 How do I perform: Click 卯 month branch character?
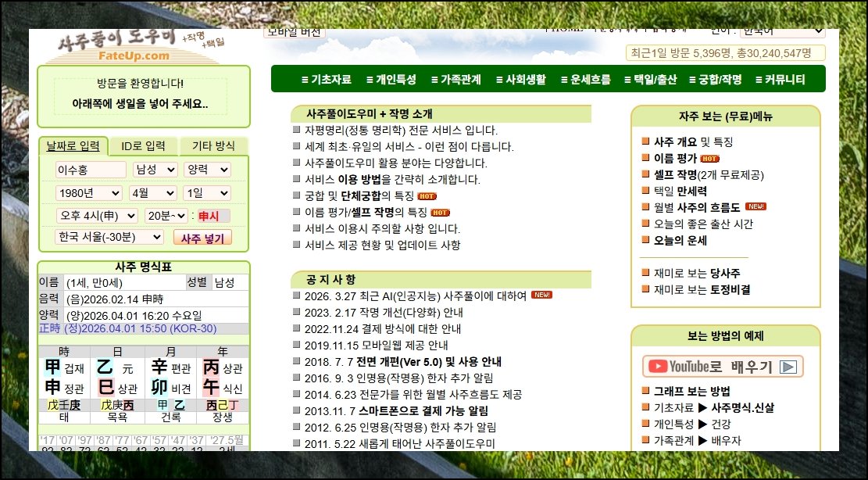pyautogui.click(x=159, y=388)
